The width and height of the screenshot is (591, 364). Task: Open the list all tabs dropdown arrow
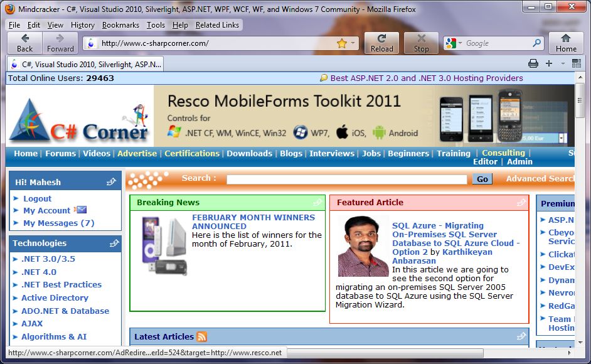pos(563,63)
